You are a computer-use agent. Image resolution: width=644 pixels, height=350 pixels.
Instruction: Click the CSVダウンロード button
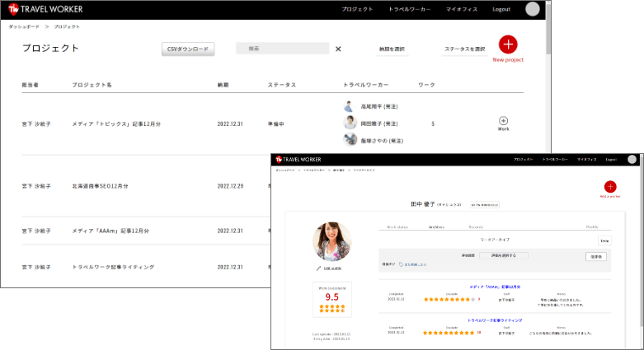click(188, 49)
